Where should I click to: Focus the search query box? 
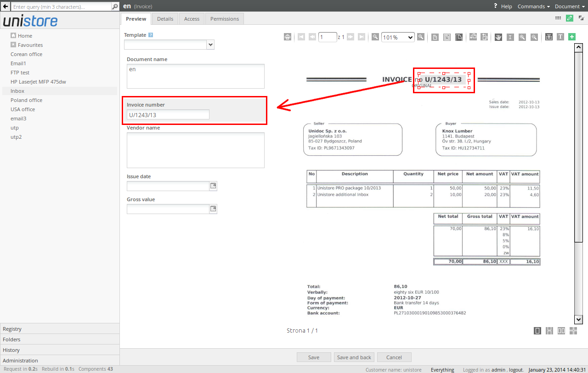pyautogui.click(x=61, y=7)
